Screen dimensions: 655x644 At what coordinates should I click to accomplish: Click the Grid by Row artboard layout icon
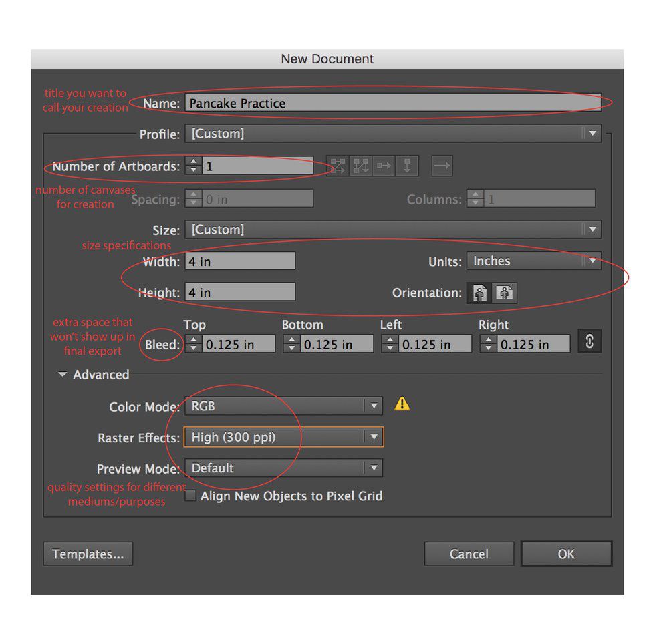pos(338,166)
